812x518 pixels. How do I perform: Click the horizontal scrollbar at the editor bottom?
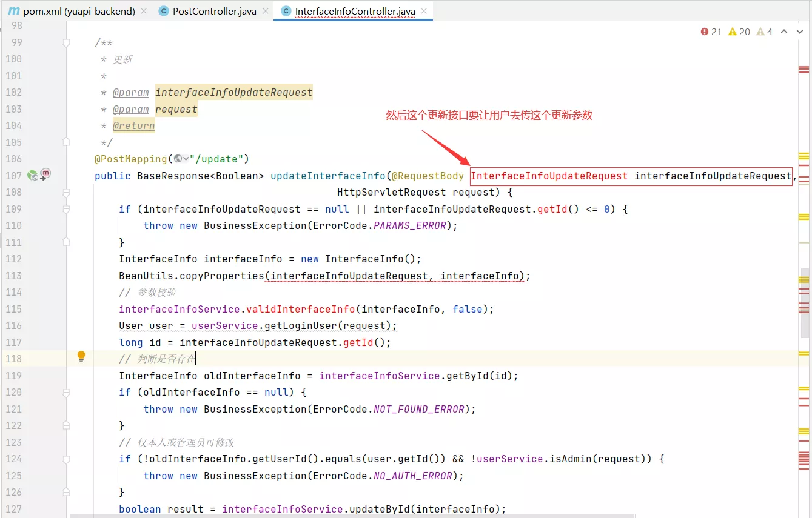click(x=353, y=516)
